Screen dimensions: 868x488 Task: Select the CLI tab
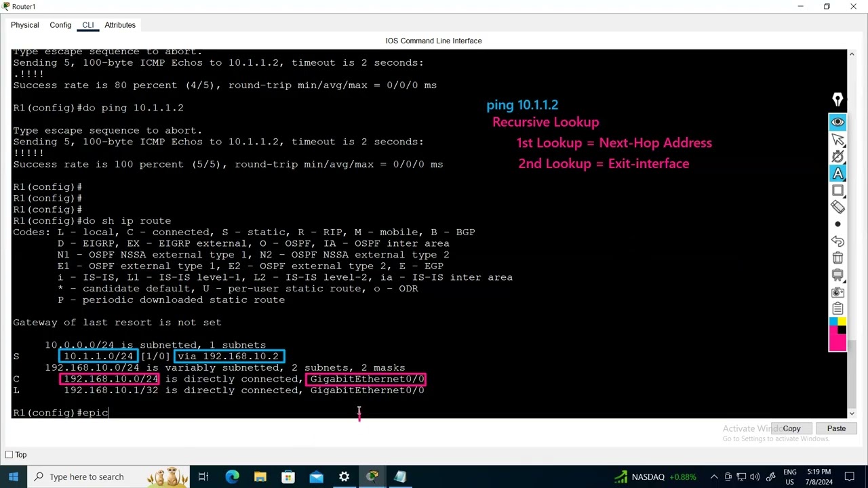click(88, 25)
